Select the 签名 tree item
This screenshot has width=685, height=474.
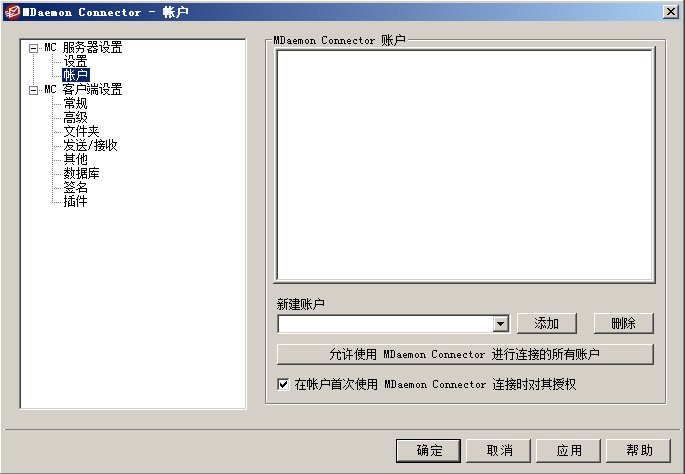click(x=75, y=187)
